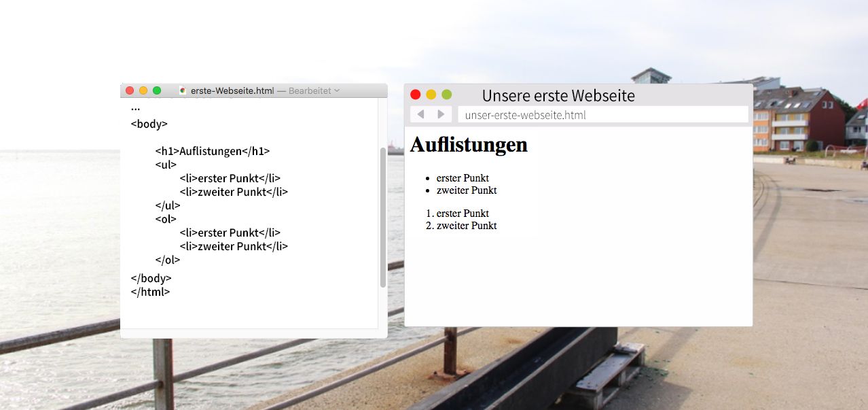Click the browser back arrow button

(420, 114)
